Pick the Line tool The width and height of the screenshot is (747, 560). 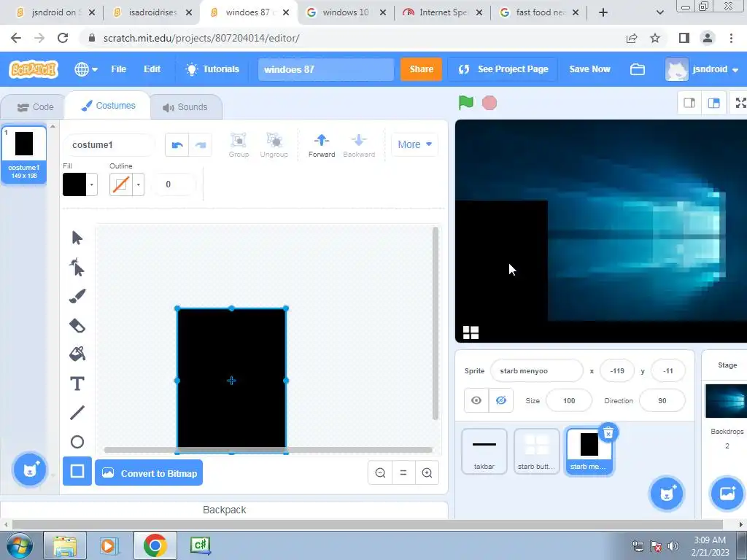click(x=77, y=413)
